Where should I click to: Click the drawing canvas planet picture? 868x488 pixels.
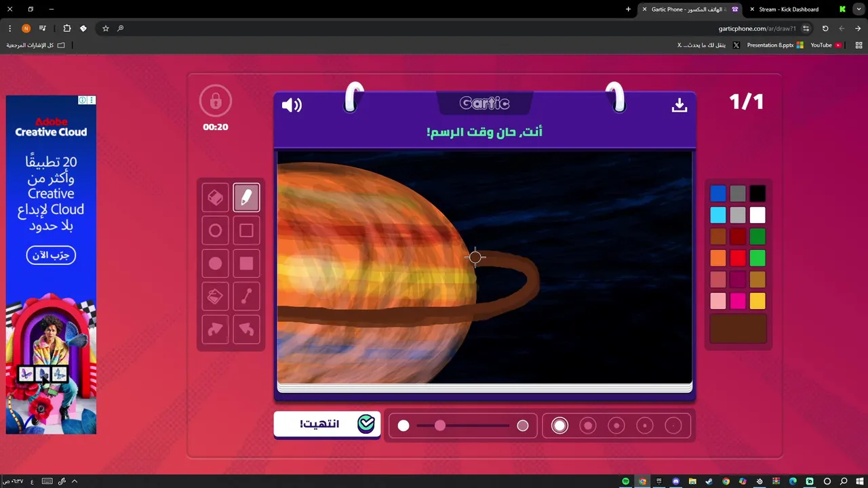pyautogui.click(x=484, y=267)
